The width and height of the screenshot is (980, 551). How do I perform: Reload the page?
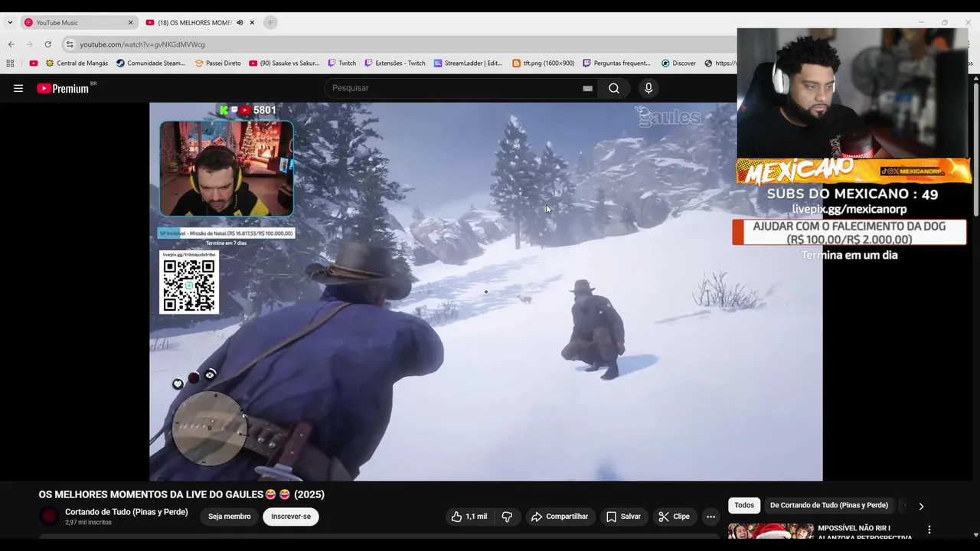(48, 44)
